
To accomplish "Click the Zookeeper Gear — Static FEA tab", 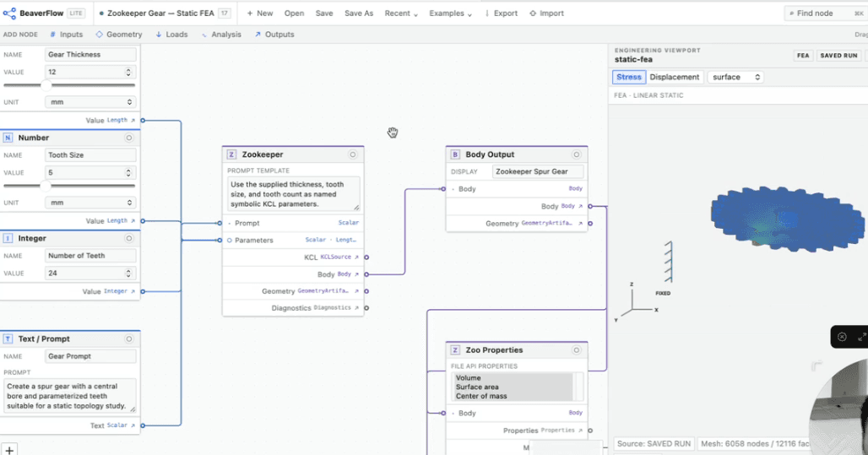I will tap(164, 14).
